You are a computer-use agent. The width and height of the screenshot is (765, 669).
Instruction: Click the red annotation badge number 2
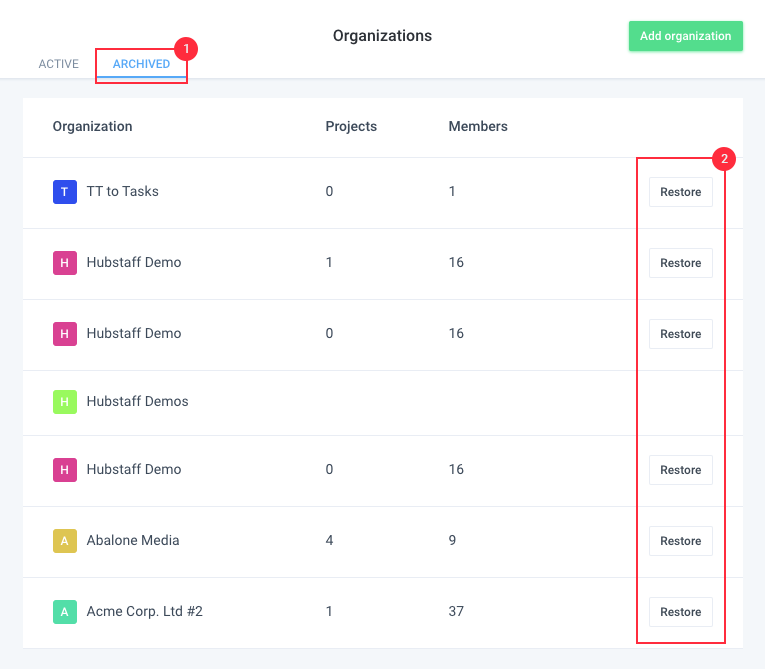point(724,159)
